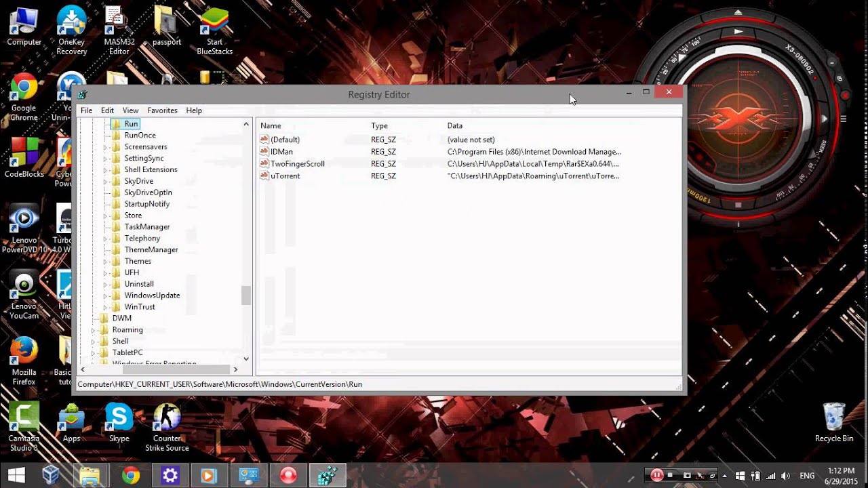Image resolution: width=868 pixels, height=488 pixels.
Task: Select the Lenovo YouCam desktop icon
Action: click(24, 295)
